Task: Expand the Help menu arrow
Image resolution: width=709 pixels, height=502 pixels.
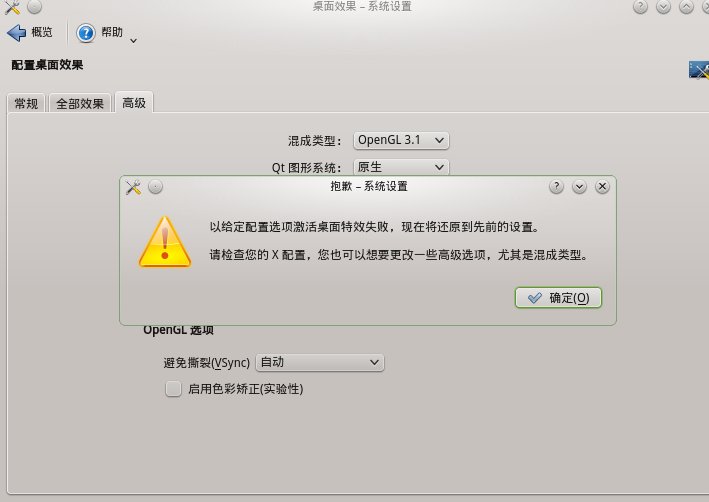Action: point(133,41)
